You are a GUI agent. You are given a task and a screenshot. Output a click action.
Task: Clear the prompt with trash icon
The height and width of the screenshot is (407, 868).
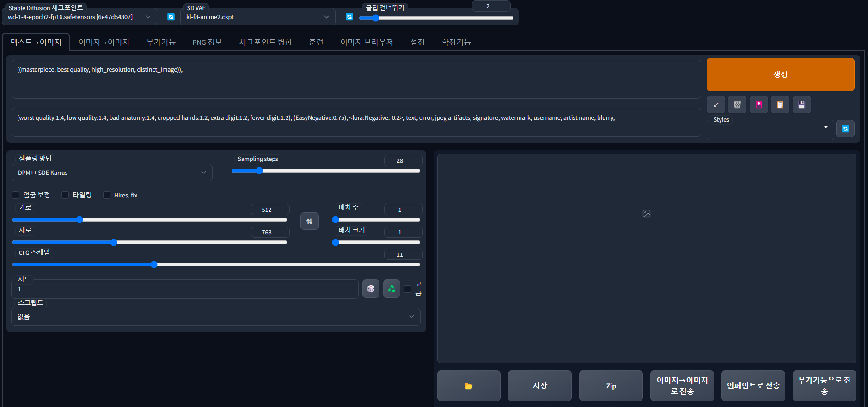[x=737, y=105]
